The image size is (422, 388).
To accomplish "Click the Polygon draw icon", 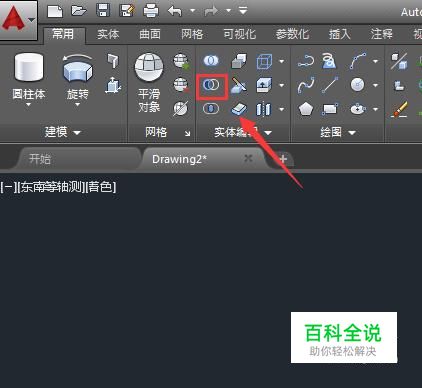I will tap(306, 109).
